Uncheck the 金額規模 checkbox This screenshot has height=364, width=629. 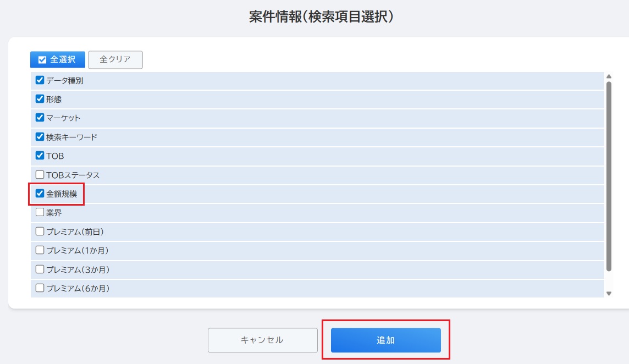(x=40, y=194)
